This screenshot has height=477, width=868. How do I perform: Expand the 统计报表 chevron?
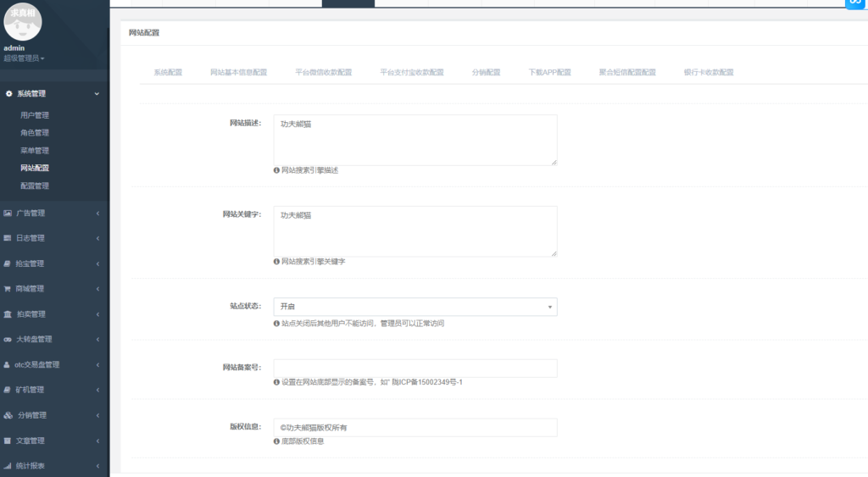97,466
